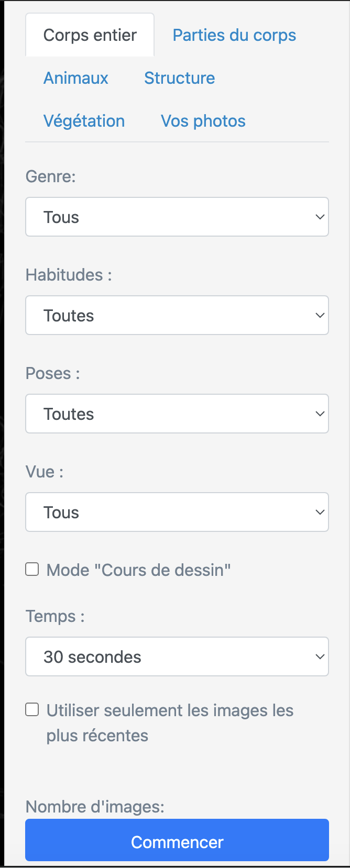
Task: Switch to the Corps entier tab
Action: point(90,35)
